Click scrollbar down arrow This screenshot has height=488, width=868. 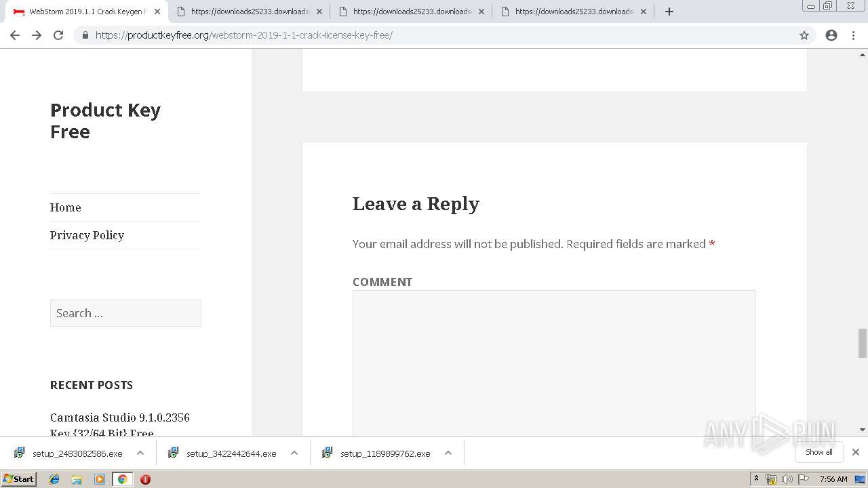(863, 430)
